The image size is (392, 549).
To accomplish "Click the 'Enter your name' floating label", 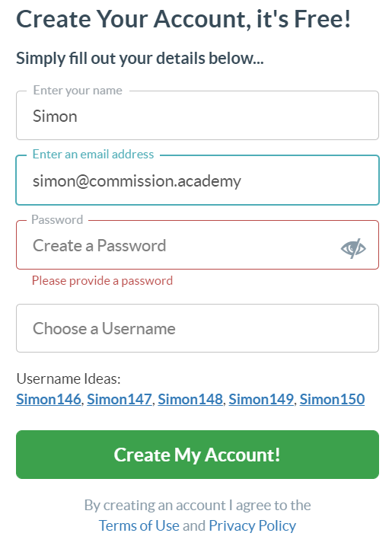I will pos(78,91).
